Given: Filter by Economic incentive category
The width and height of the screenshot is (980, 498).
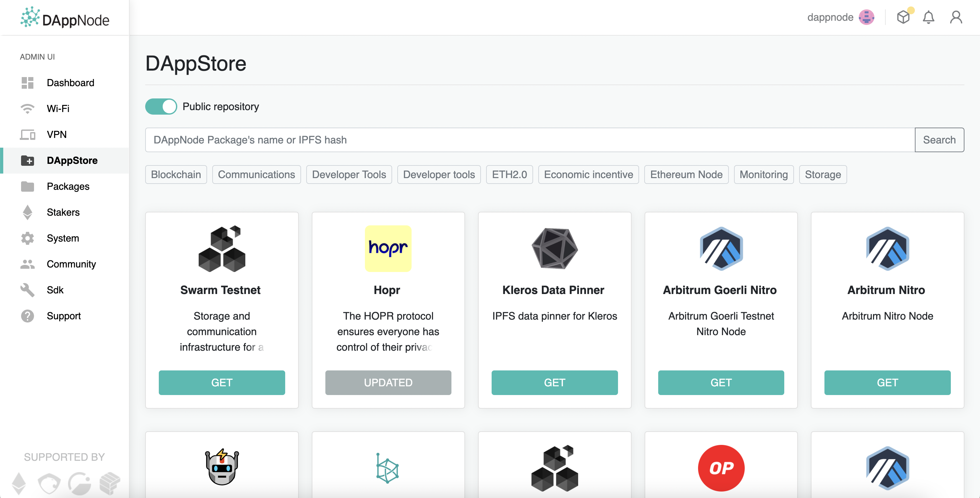Looking at the screenshot, I should click(589, 175).
